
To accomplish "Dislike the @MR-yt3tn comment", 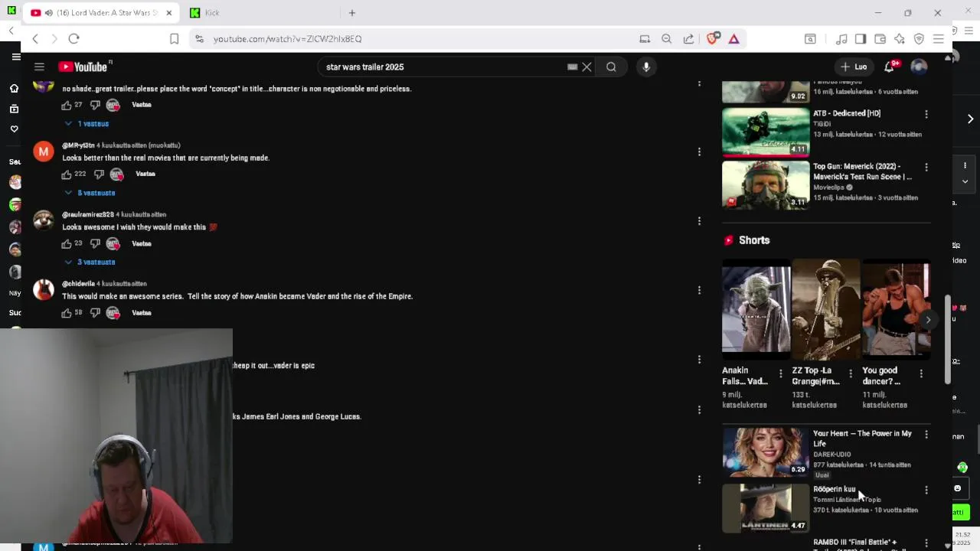I will pos(99,174).
